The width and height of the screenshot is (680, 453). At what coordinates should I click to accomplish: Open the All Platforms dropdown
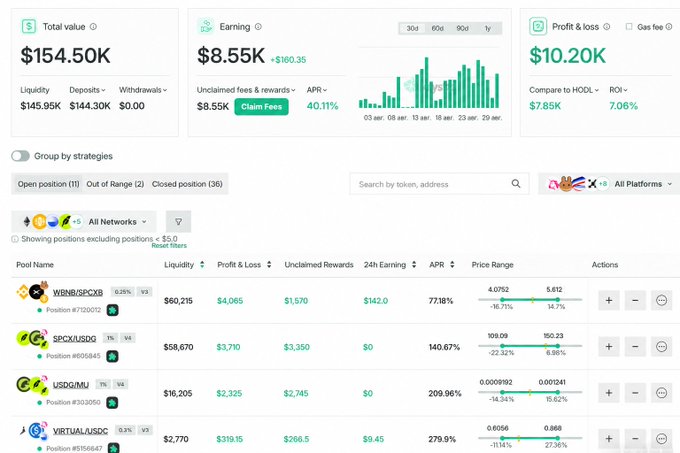(609, 184)
